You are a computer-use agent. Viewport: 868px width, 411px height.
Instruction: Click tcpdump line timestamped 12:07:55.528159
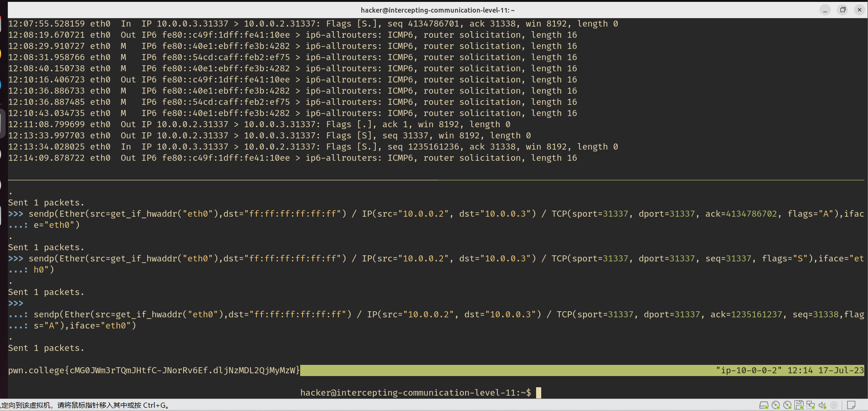313,24
